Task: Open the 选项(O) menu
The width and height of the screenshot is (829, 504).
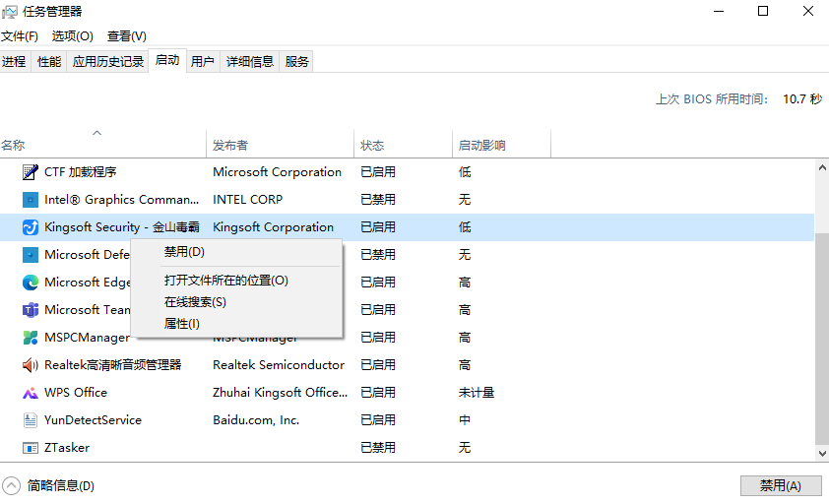Action: coord(73,36)
